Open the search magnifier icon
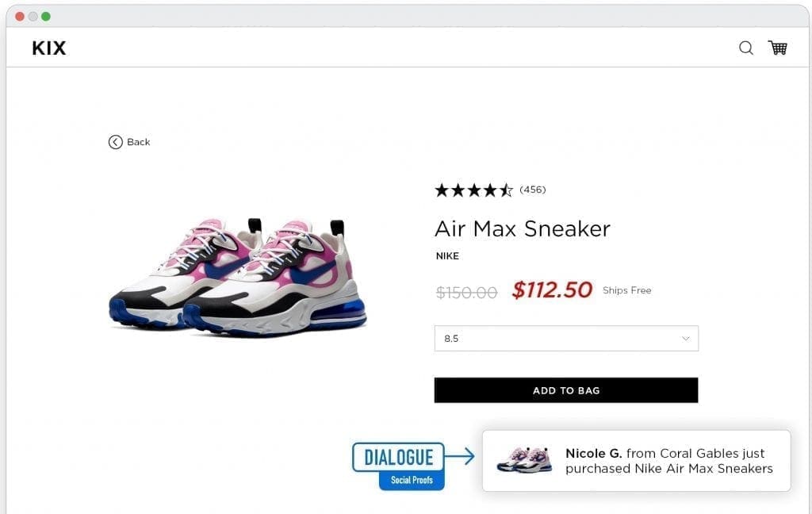This screenshot has width=812, height=514. pos(745,48)
